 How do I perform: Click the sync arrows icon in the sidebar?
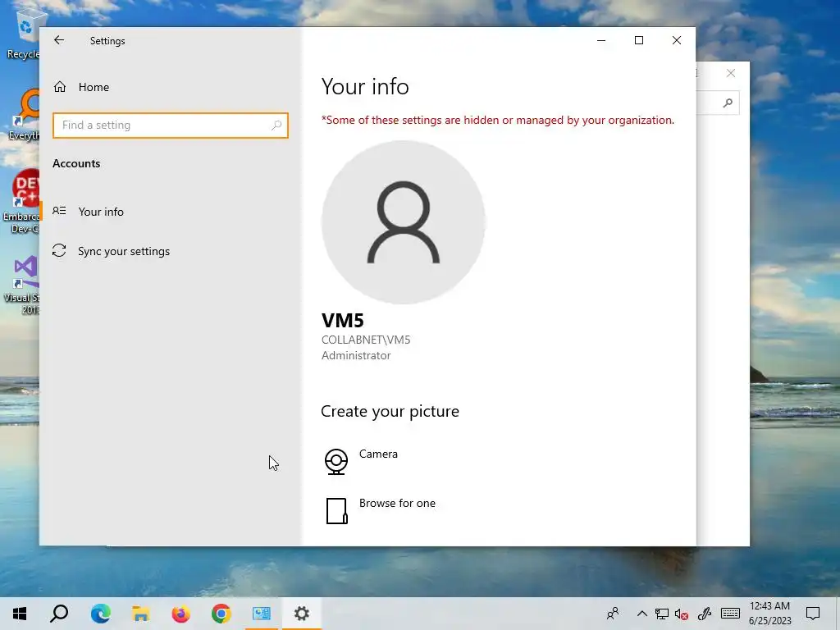tap(59, 251)
